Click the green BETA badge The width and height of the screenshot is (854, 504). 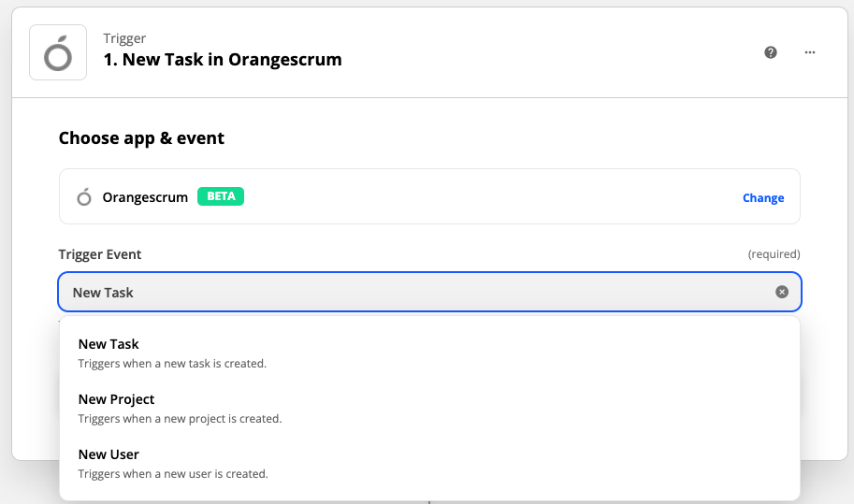[221, 196]
